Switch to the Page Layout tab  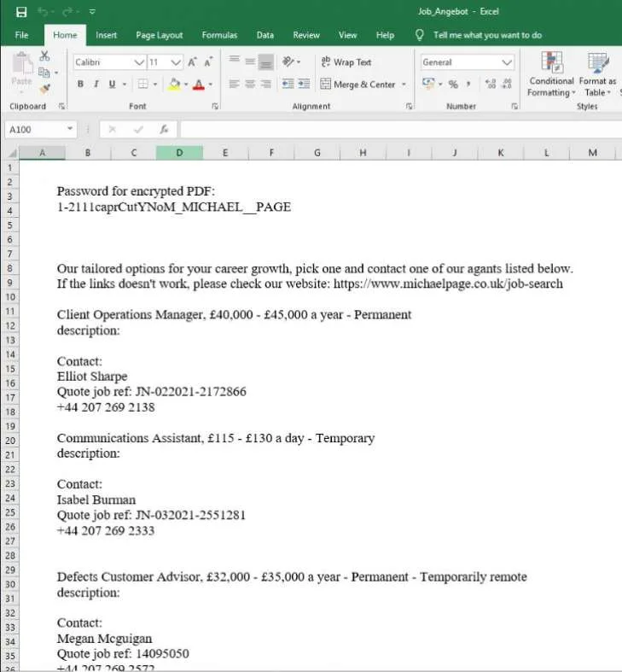(159, 35)
